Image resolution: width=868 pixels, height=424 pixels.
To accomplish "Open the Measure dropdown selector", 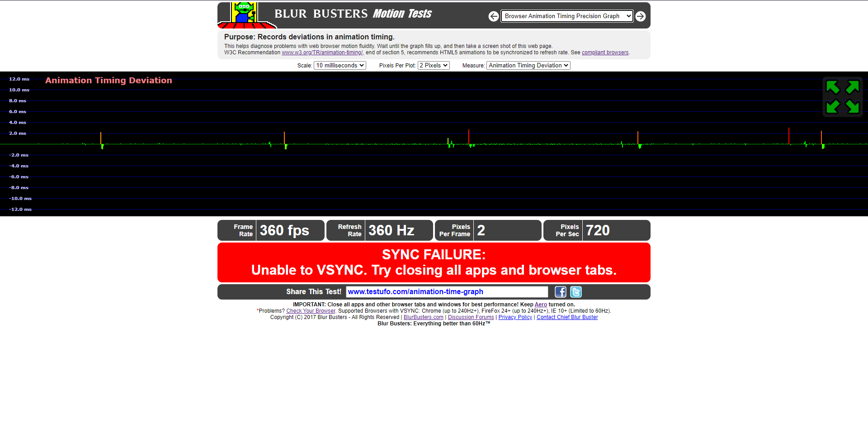I will 528,66.
